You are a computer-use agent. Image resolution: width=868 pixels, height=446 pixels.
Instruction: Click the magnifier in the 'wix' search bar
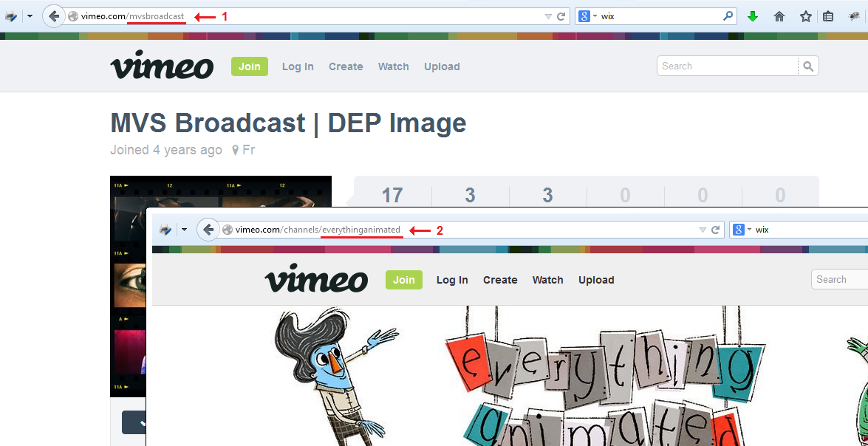click(728, 16)
